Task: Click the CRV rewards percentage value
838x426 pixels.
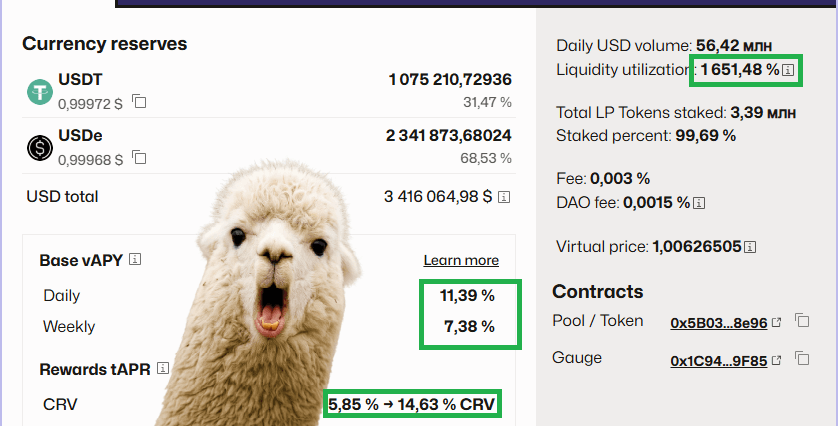Action: (412, 404)
